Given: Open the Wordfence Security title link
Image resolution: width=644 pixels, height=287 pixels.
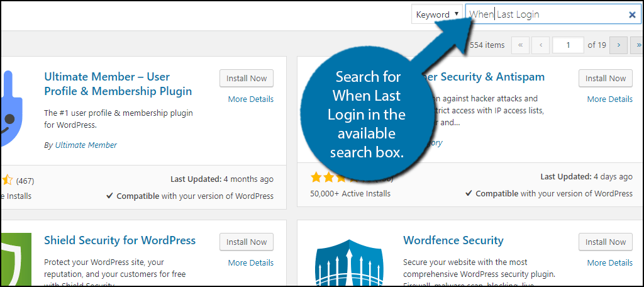Looking at the screenshot, I should pyautogui.click(x=453, y=240).
